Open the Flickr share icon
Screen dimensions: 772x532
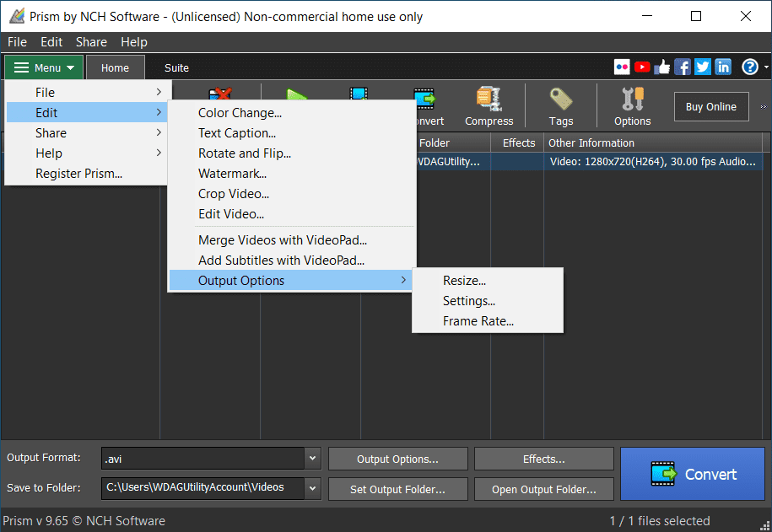(x=622, y=67)
